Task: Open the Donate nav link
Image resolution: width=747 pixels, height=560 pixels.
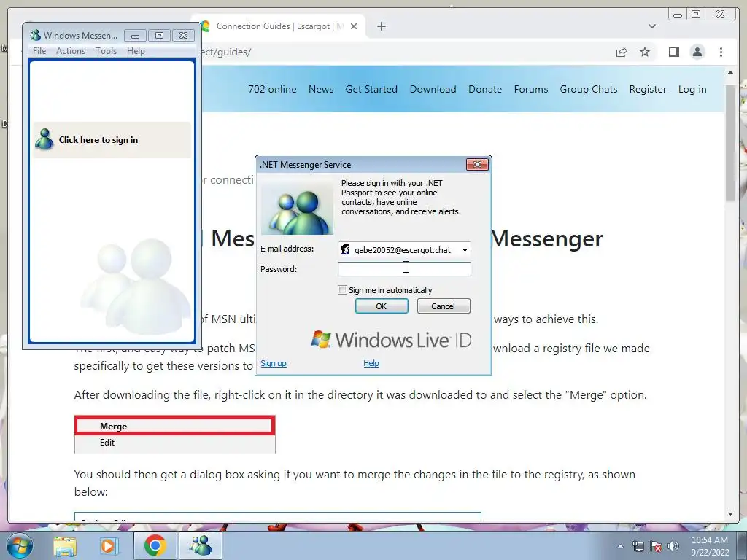Action: pos(485,89)
